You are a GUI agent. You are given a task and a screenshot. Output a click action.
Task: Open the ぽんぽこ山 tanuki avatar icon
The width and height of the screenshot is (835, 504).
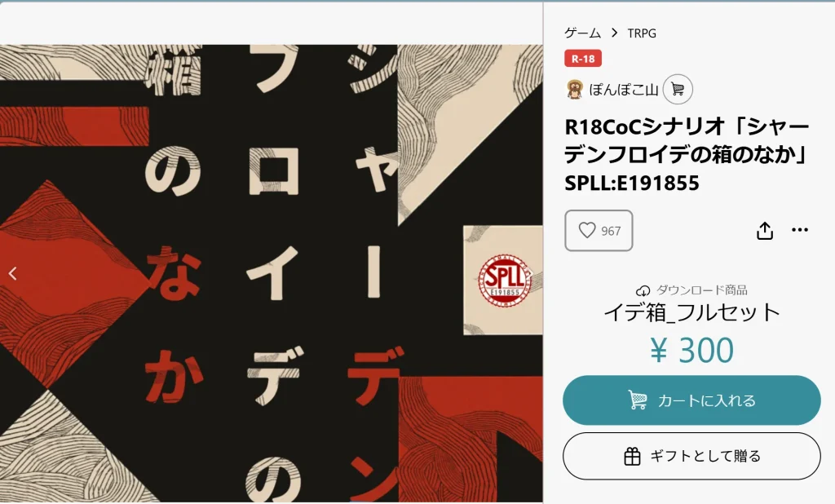coord(575,89)
